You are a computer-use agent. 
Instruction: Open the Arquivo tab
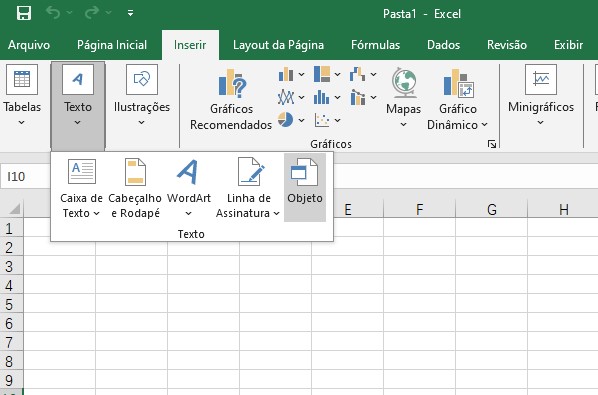pyautogui.click(x=29, y=45)
